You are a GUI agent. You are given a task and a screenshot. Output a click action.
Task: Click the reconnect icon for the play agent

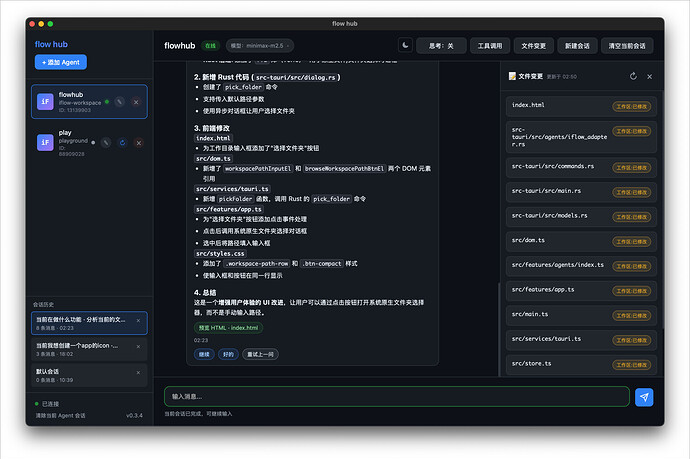coord(120,144)
